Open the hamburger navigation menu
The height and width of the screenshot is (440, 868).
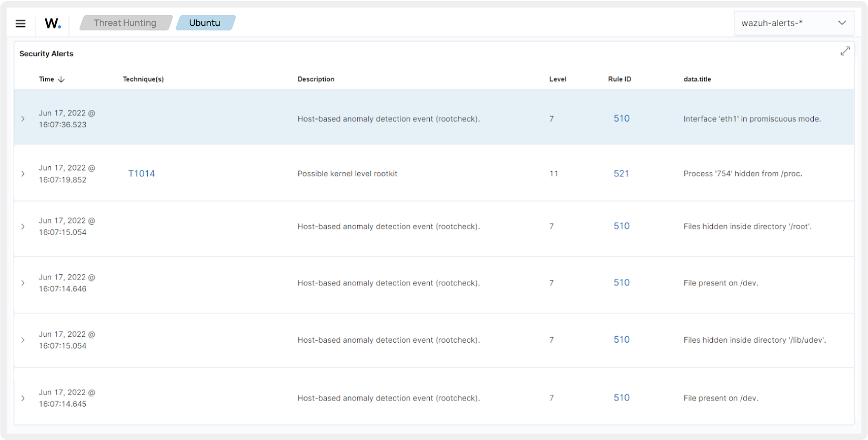click(x=21, y=23)
